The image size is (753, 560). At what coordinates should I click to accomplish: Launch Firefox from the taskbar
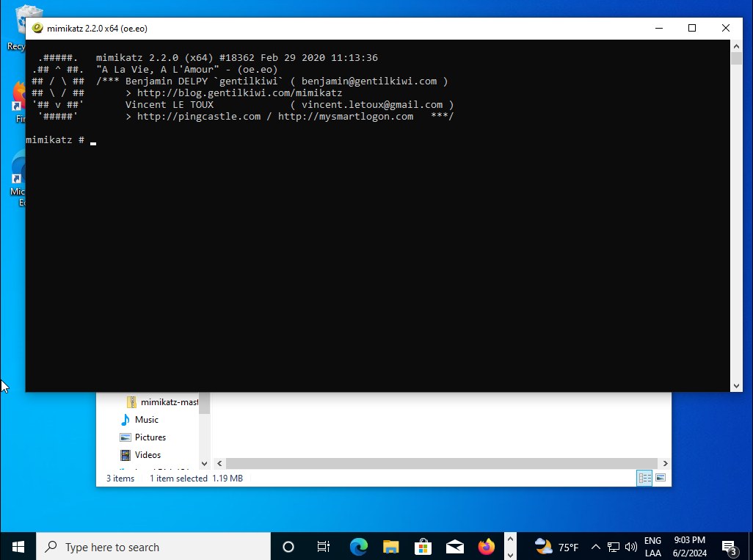tap(486, 546)
